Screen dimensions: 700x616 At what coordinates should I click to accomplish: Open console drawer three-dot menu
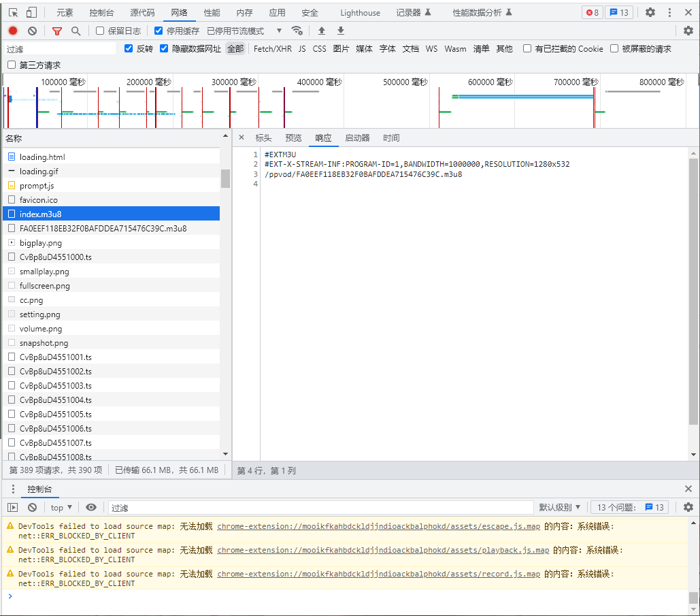pyautogui.click(x=13, y=489)
